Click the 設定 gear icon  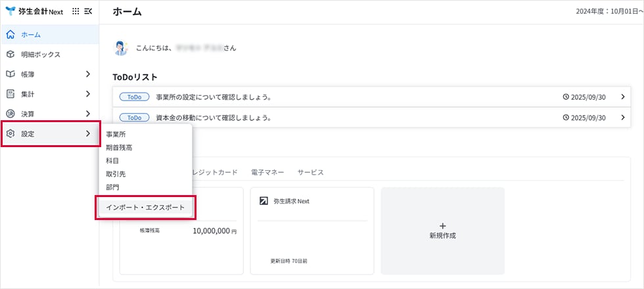pos(10,134)
